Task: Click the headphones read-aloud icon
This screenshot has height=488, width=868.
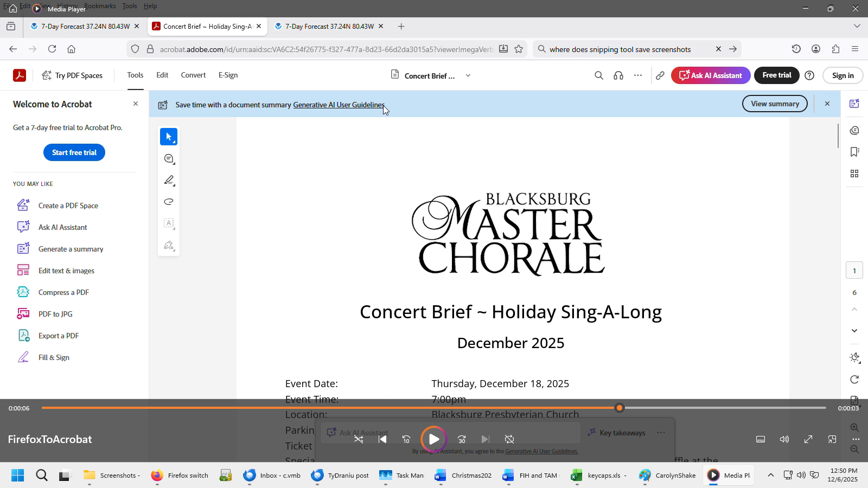Action: [x=618, y=75]
